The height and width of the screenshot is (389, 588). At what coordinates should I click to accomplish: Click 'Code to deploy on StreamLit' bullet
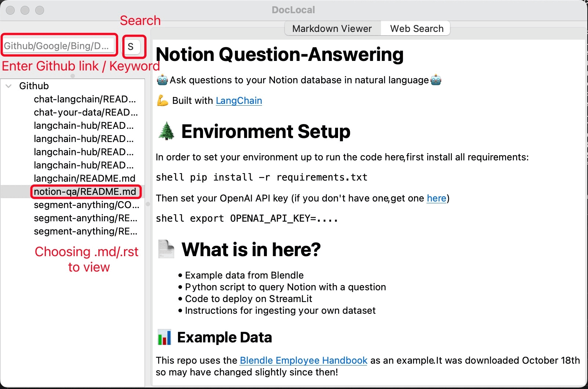pyautogui.click(x=248, y=299)
